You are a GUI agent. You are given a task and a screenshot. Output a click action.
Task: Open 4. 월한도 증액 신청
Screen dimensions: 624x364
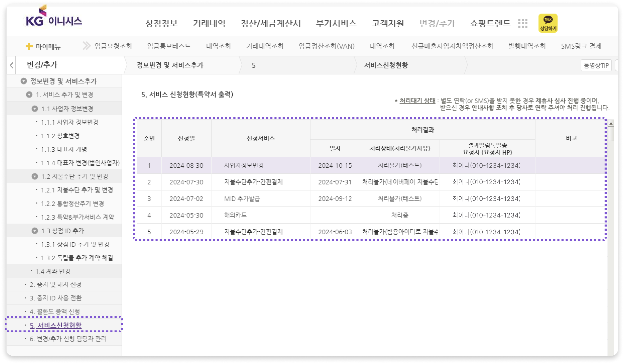[55, 311]
